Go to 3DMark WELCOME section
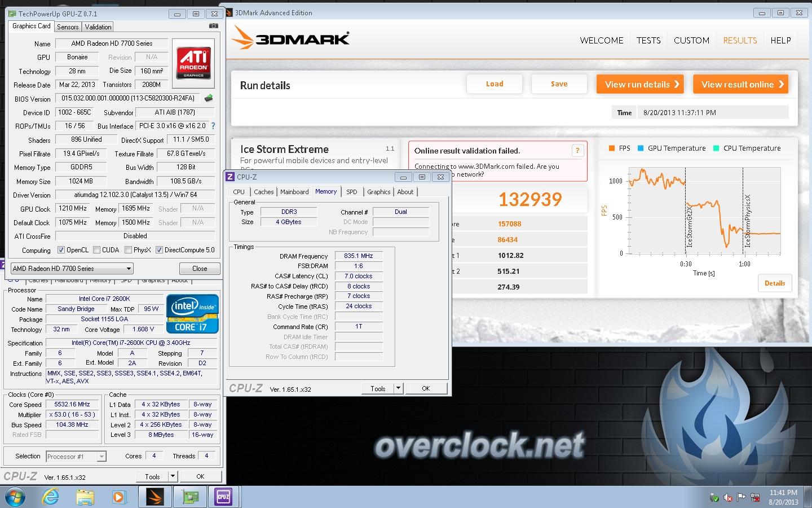 (602, 40)
